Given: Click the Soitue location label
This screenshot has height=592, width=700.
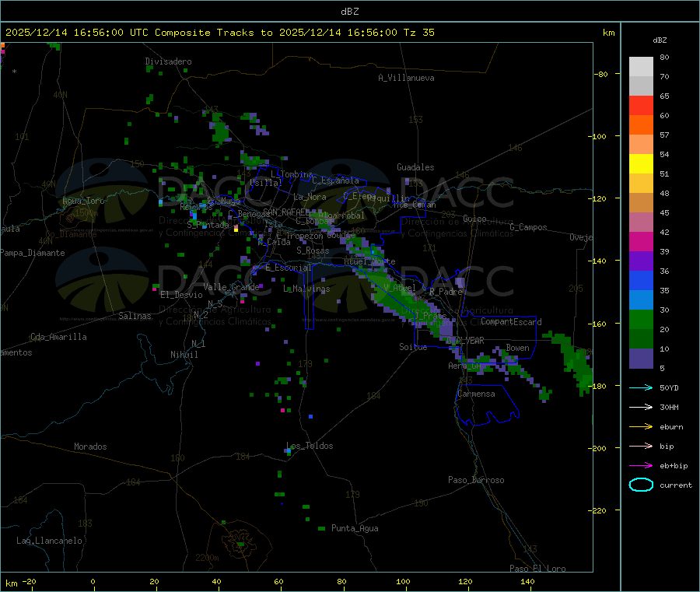Looking at the screenshot, I should [x=413, y=347].
